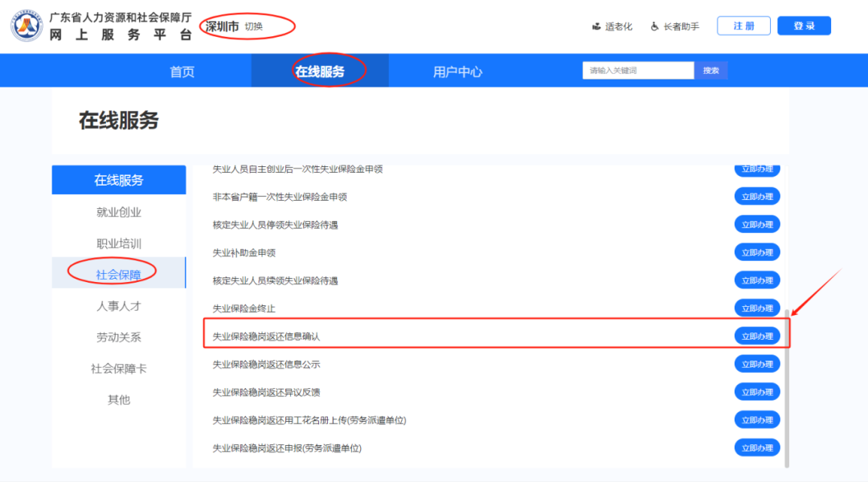The width and height of the screenshot is (868, 482).
Task: Switch city via 切换 link
Action: 254,26
